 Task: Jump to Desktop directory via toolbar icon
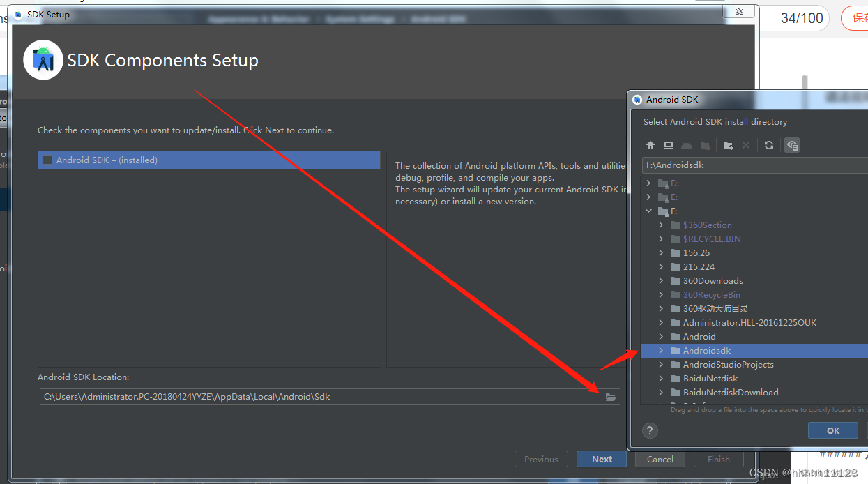pos(669,145)
